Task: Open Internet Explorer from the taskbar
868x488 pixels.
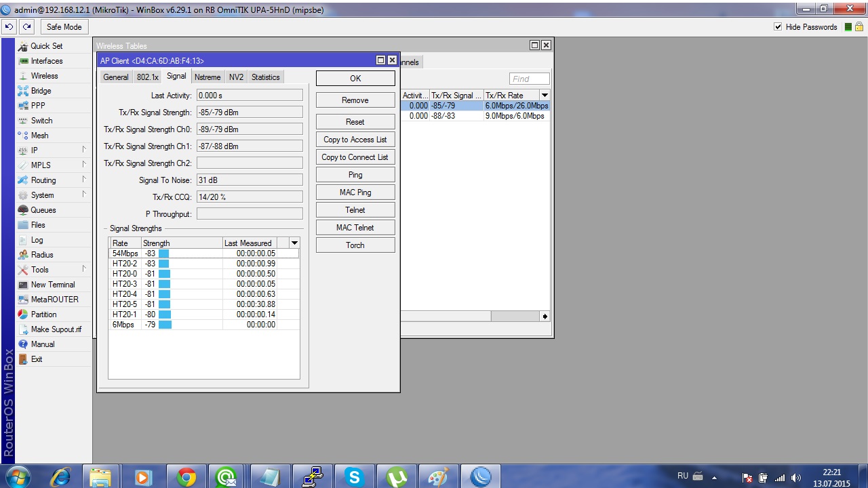Action: (x=60, y=477)
